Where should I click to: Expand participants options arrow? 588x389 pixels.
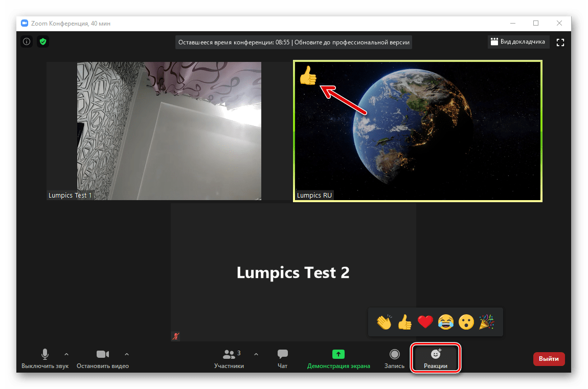[256, 354]
